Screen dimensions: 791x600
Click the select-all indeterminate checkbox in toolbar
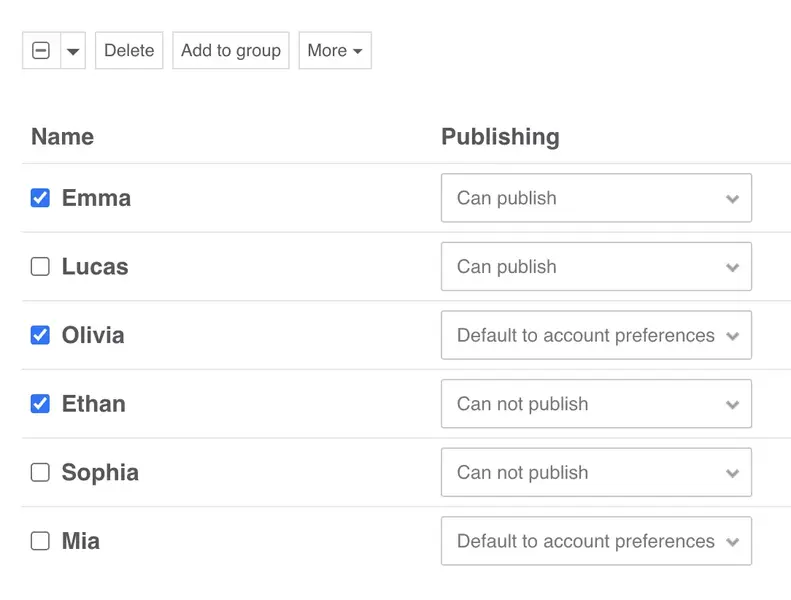tap(41, 51)
